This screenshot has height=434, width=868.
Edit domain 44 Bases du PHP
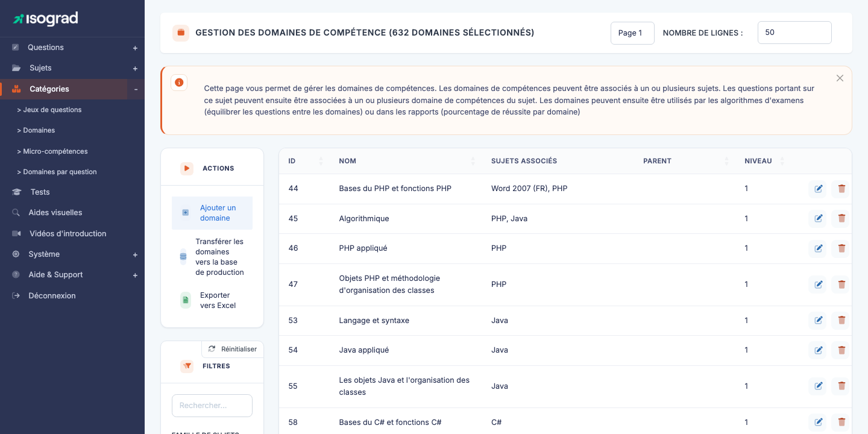click(818, 189)
